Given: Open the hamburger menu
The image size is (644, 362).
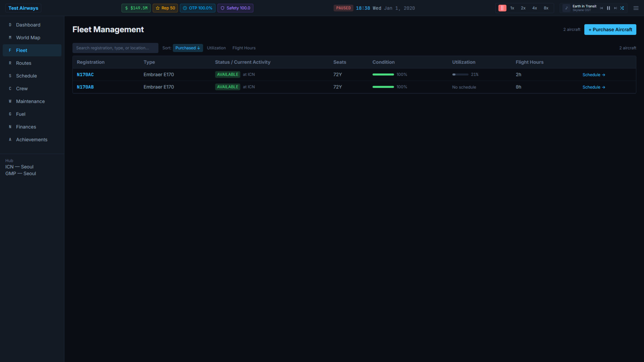Looking at the screenshot, I should (x=636, y=8).
